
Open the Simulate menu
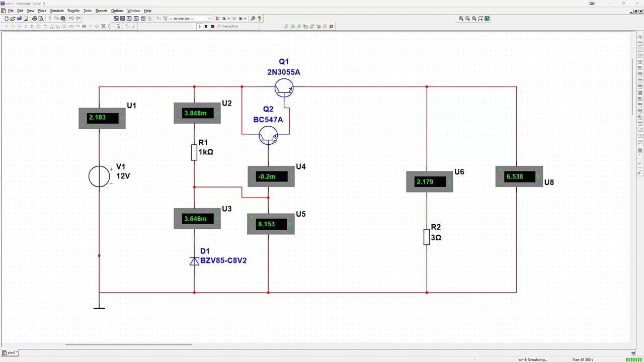[57, 11]
